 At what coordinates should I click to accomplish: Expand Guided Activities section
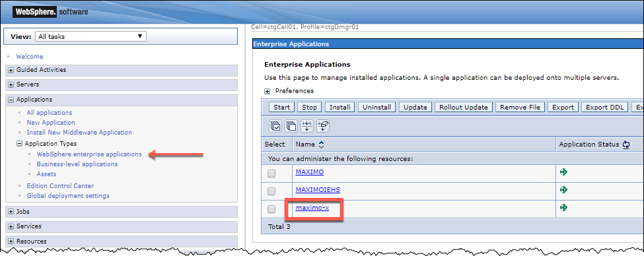pos(11,70)
